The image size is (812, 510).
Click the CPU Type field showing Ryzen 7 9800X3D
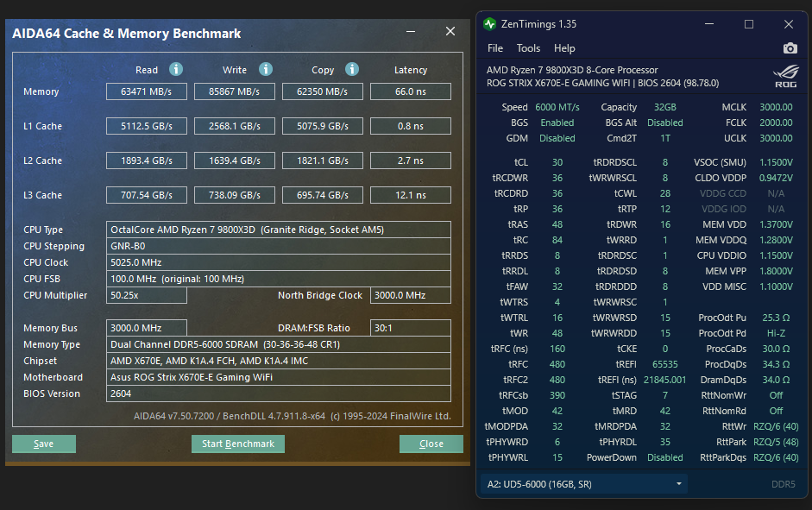click(279, 230)
